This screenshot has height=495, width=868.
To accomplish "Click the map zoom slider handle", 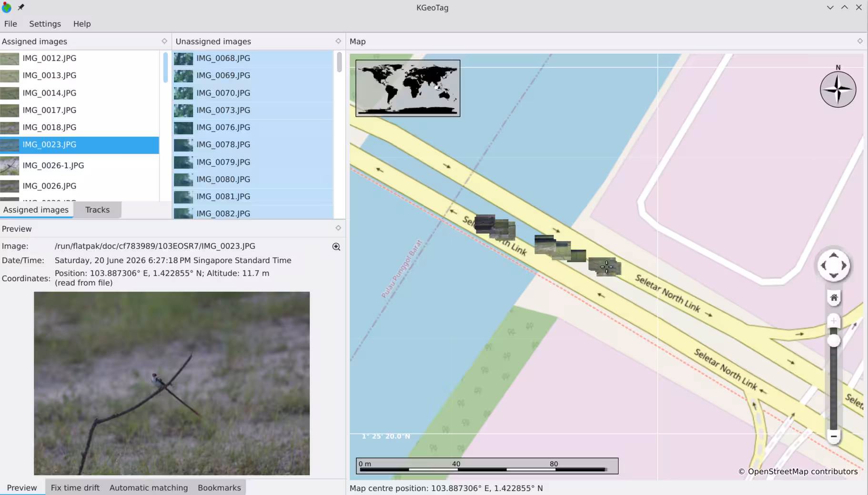I will point(834,340).
